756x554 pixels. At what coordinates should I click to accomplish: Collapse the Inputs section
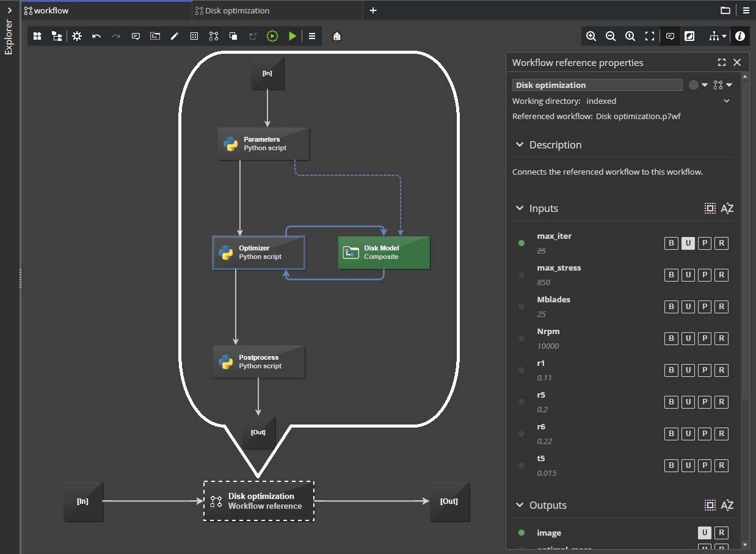(520, 208)
